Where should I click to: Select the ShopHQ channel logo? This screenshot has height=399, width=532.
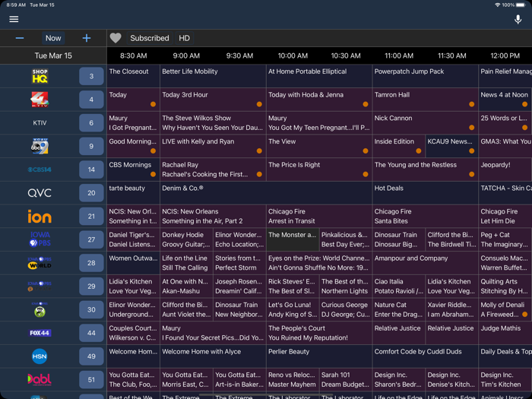tap(40, 76)
